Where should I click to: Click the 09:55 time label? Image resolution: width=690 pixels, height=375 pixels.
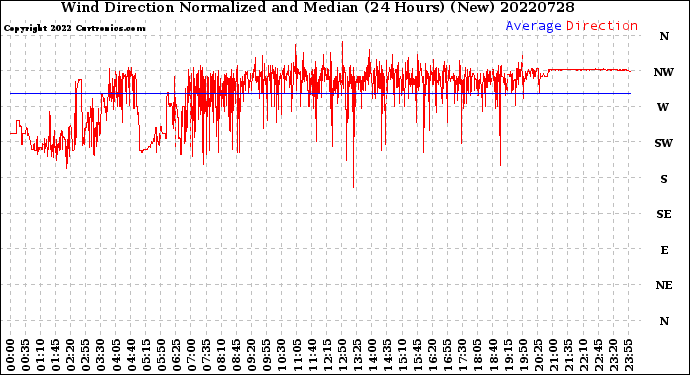tap(267, 355)
